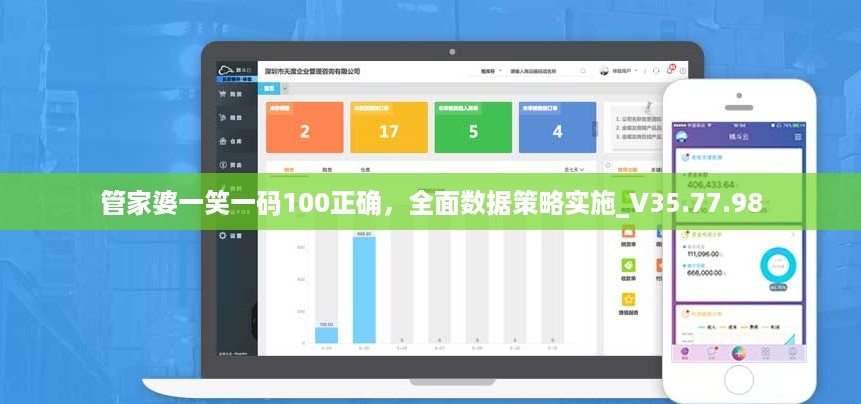Open the orange card showing 2

(305, 127)
